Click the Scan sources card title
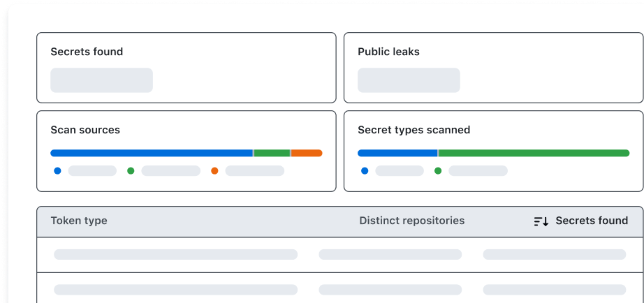Viewport: 644px width, 303px height. [x=85, y=130]
